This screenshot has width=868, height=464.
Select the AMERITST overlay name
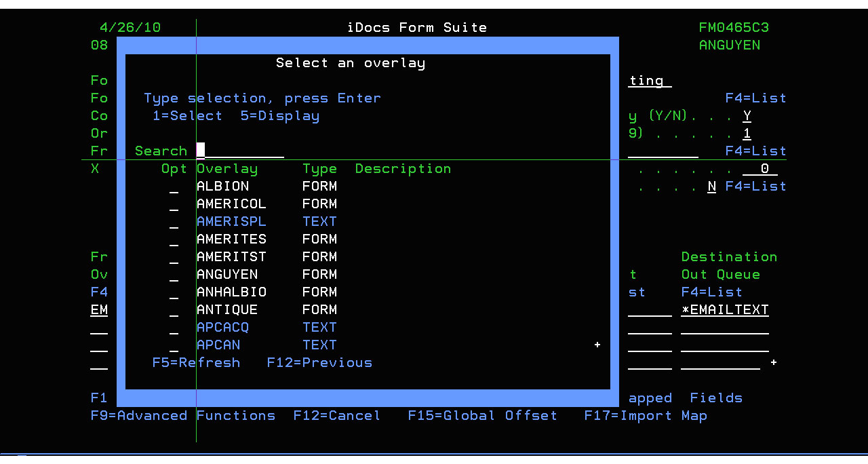tap(231, 257)
